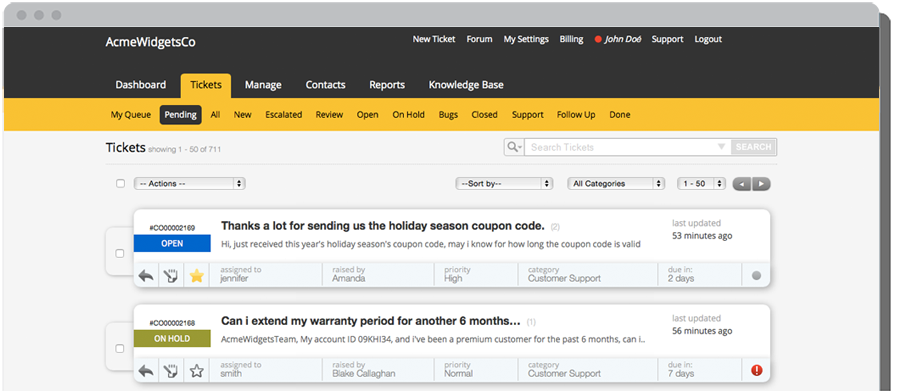Tick the select-all tickets checkbox
The height and width of the screenshot is (391, 900).
(121, 184)
